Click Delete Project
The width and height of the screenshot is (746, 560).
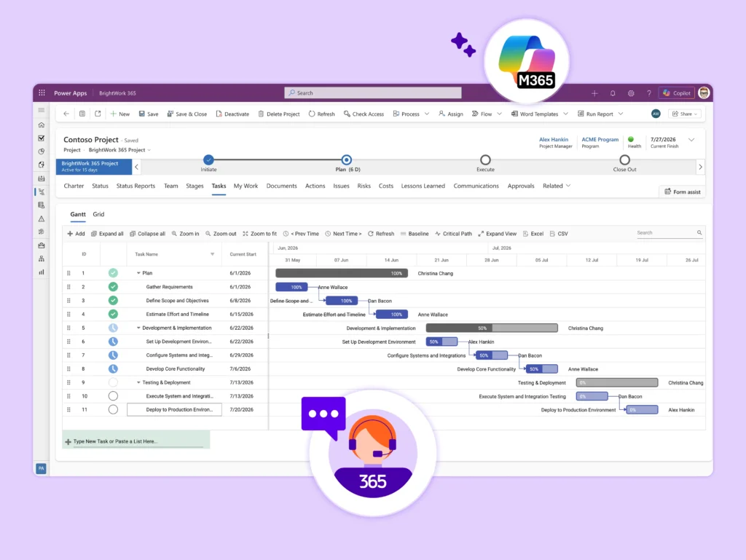tap(279, 114)
